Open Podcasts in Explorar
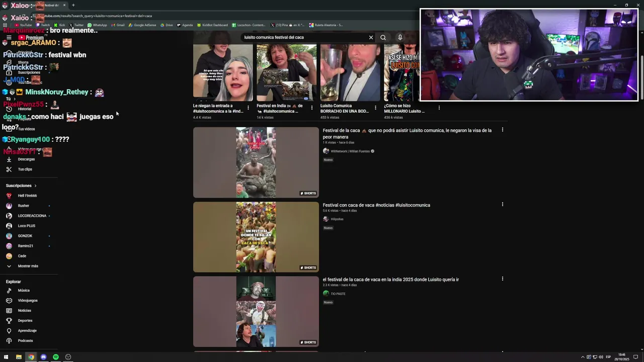This screenshot has width=644, height=362. [25, 341]
